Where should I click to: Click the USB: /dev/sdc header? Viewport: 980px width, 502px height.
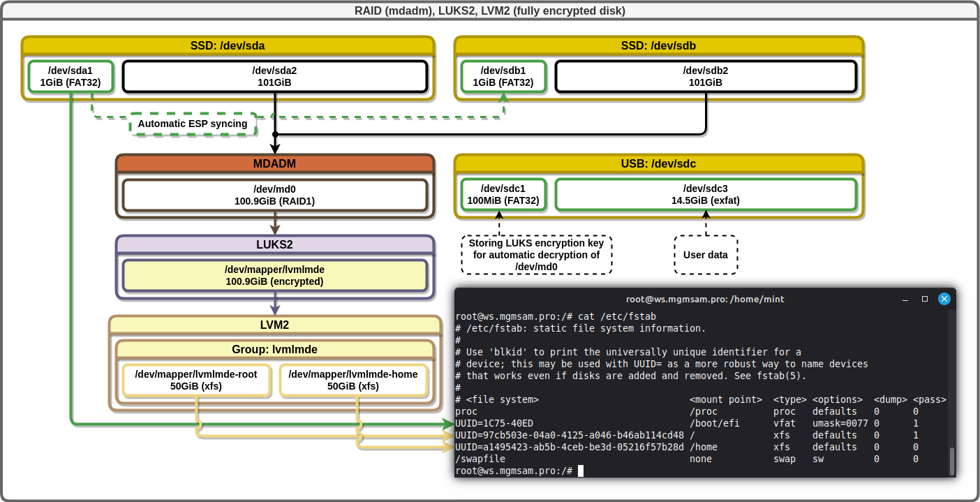coord(659,164)
